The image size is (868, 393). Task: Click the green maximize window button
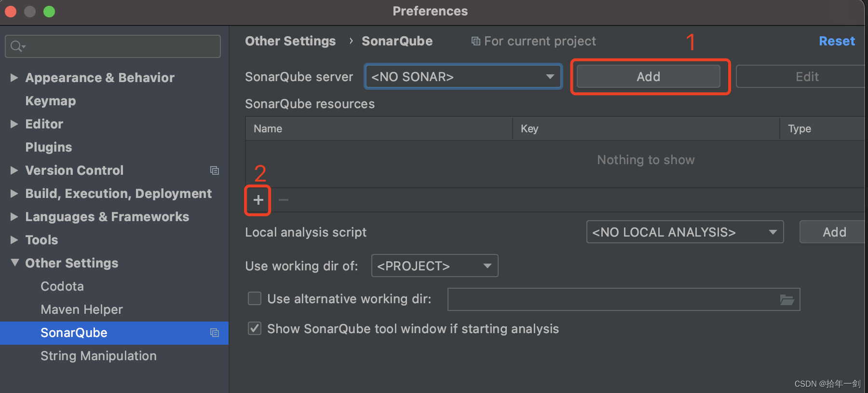[49, 11]
